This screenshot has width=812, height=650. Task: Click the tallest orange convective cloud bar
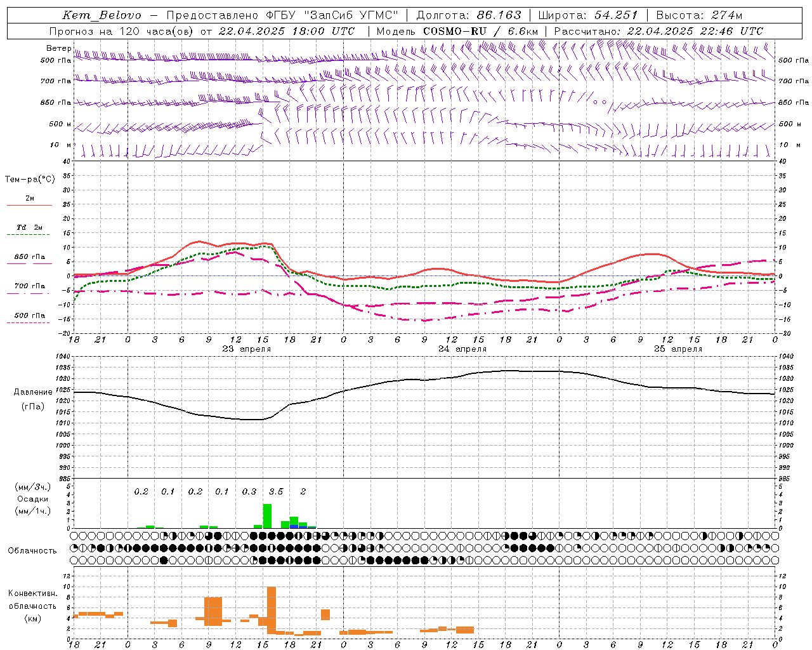(x=272, y=610)
